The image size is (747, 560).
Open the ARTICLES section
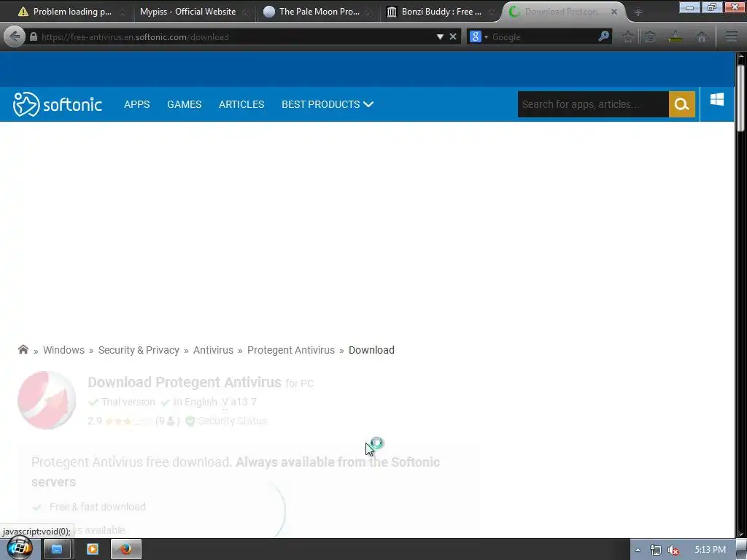point(241,104)
